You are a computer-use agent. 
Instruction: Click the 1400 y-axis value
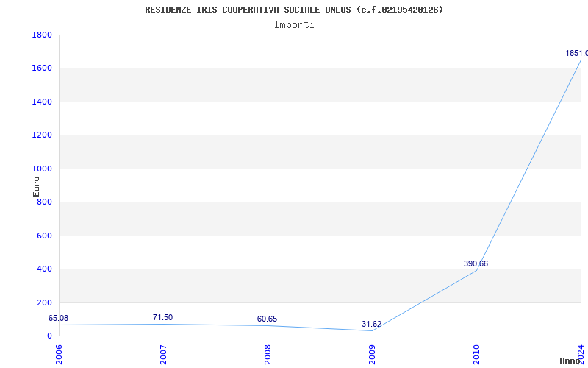(42, 102)
